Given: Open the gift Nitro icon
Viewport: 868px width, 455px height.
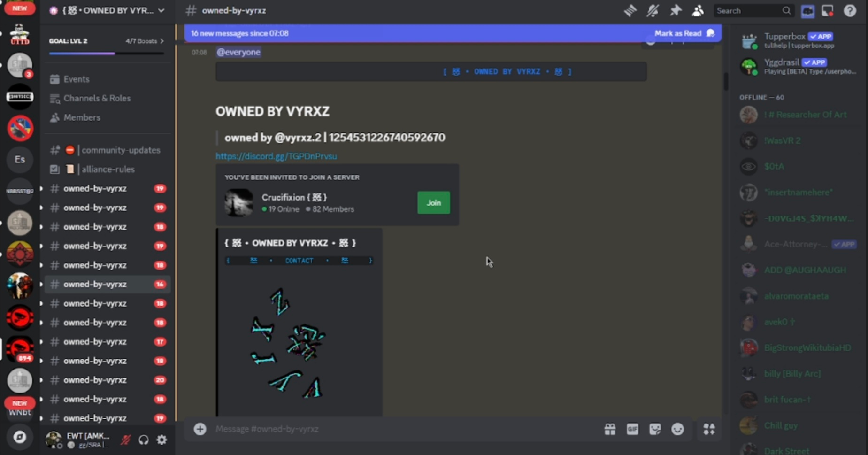Looking at the screenshot, I should click(610, 429).
